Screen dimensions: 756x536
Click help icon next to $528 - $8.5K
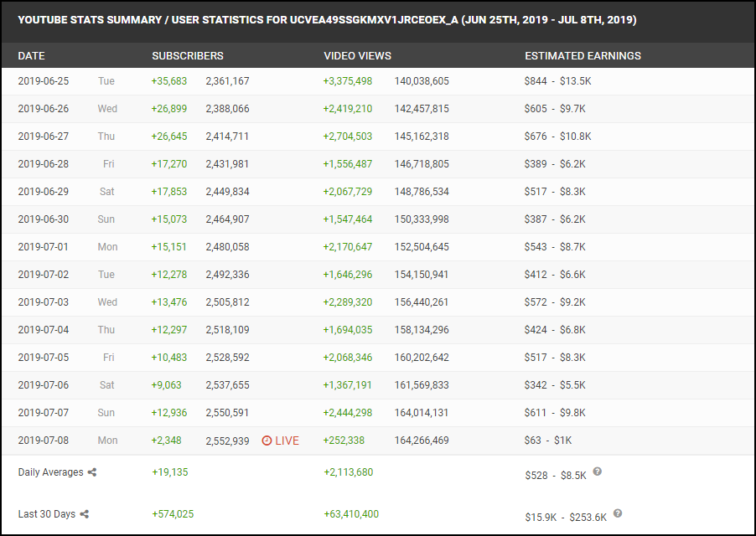click(x=598, y=472)
